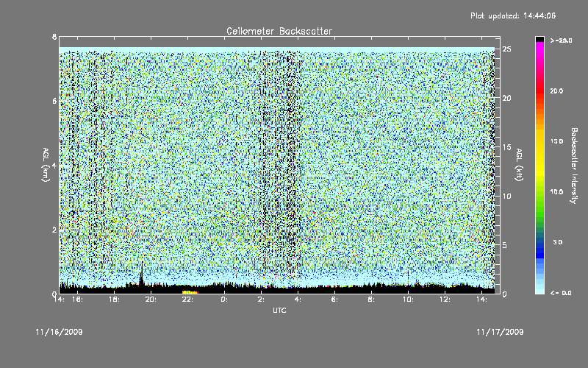588x368 pixels.
Task: Click the "11/16/2009" start date
Action: (60, 332)
